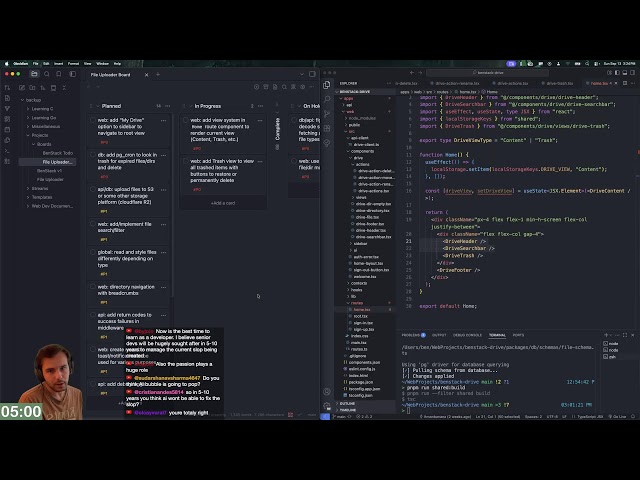This screenshot has height=480, width=640.
Task: Collapse the Planned lane chevron
Action: (98, 106)
